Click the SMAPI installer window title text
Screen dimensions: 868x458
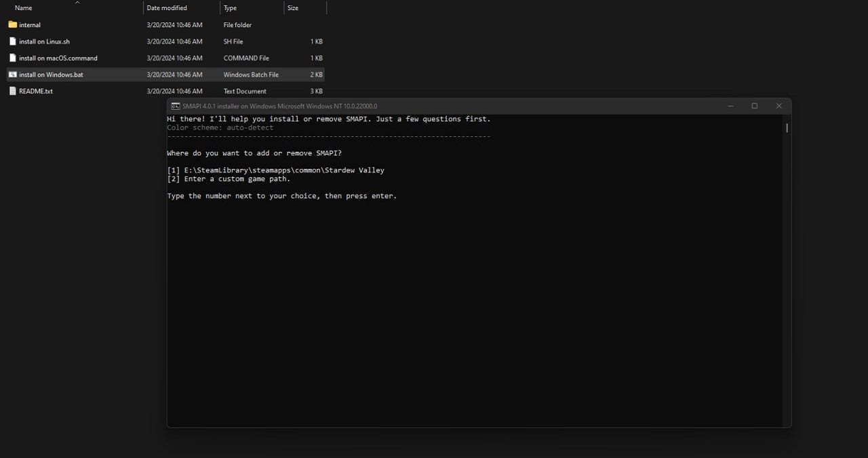280,106
